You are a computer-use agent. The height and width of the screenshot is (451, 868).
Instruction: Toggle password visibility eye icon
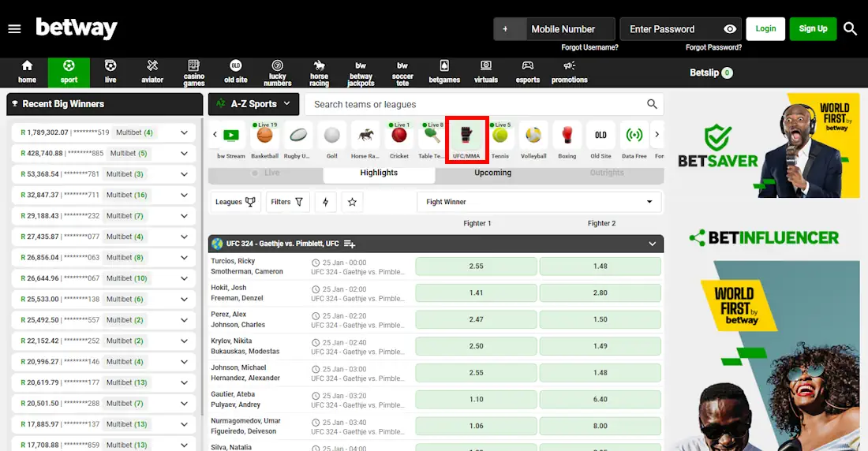coord(730,28)
